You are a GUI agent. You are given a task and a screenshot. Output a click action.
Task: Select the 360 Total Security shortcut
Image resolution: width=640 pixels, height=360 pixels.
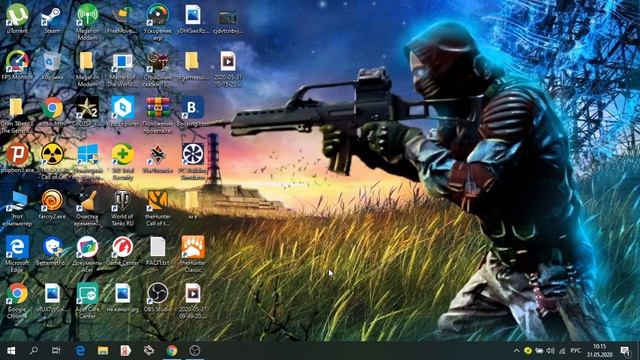[122, 155]
